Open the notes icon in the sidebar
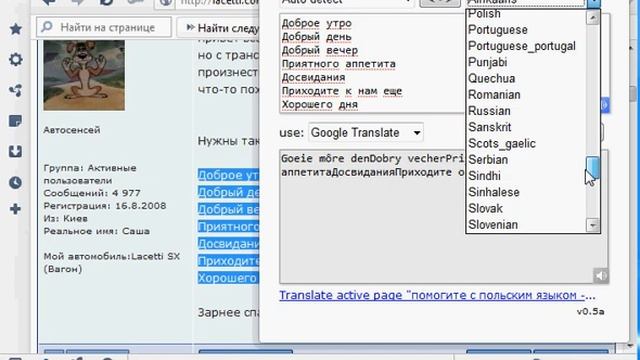 16,121
